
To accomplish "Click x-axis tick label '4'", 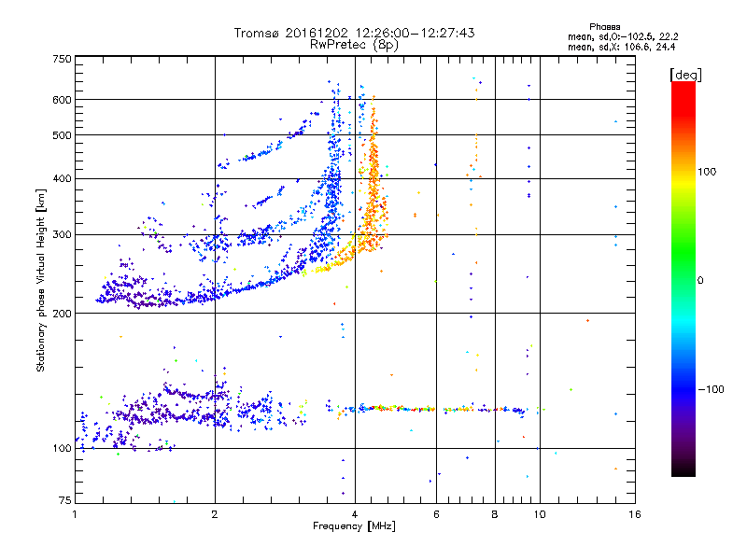I will [355, 514].
